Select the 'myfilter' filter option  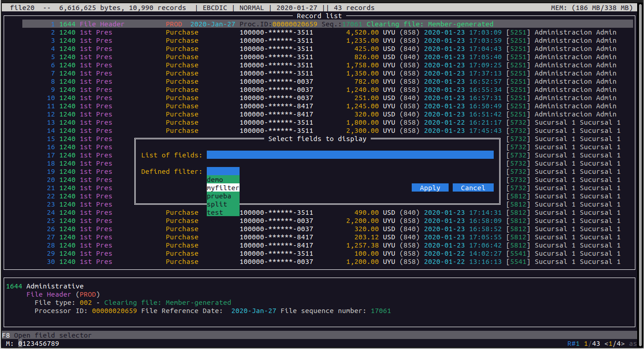tap(223, 188)
